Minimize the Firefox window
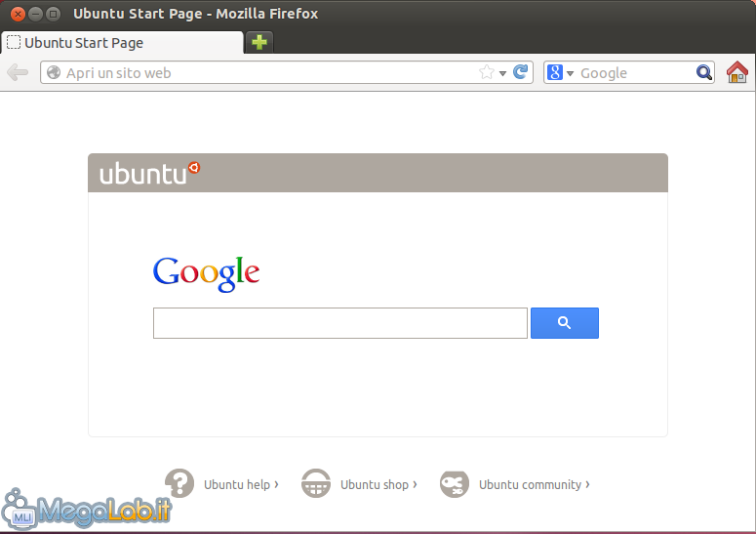This screenshot has height=534, width=756. coord(36,14)
